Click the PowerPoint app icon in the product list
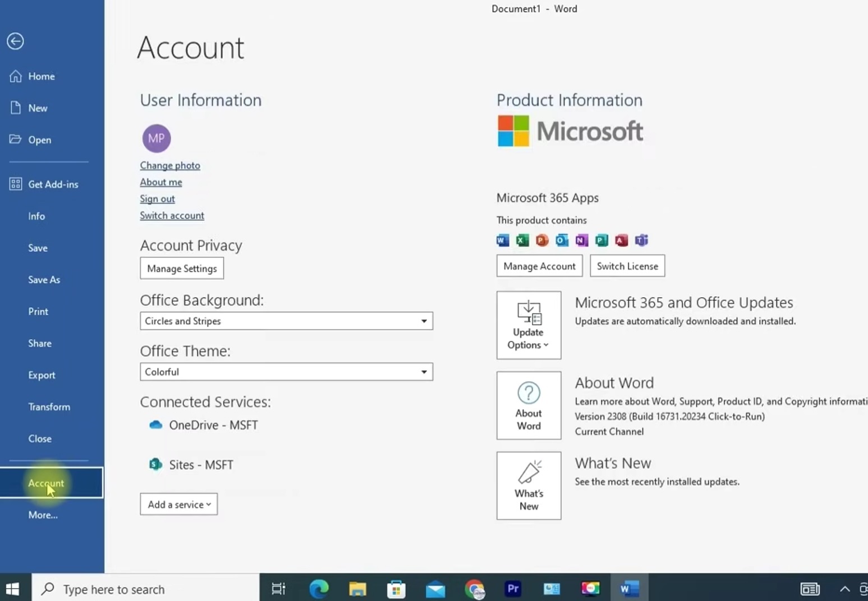 pyautogui.click(x=542, y=241)
